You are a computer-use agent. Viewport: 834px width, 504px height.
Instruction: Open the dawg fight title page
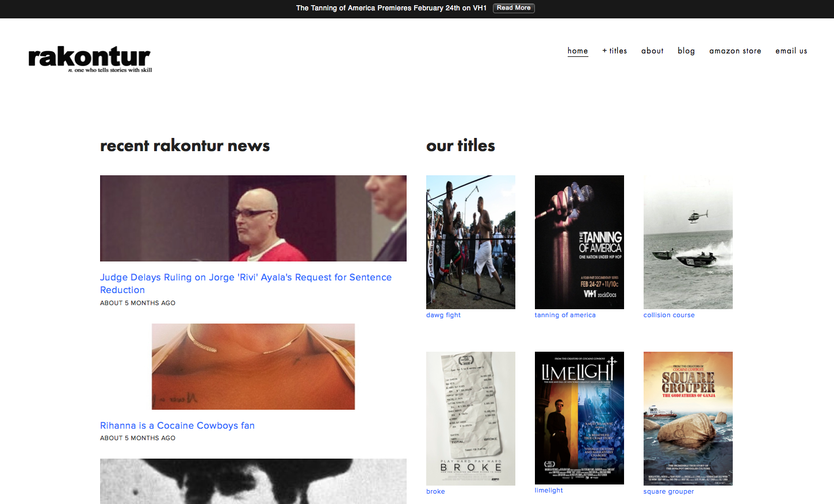443,315
